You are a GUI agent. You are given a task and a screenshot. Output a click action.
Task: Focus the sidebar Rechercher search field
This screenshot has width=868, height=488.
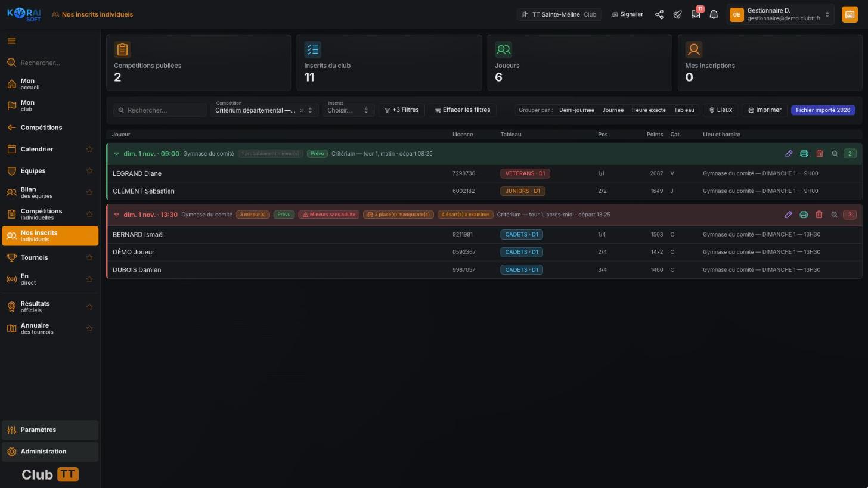click(50, 63)
